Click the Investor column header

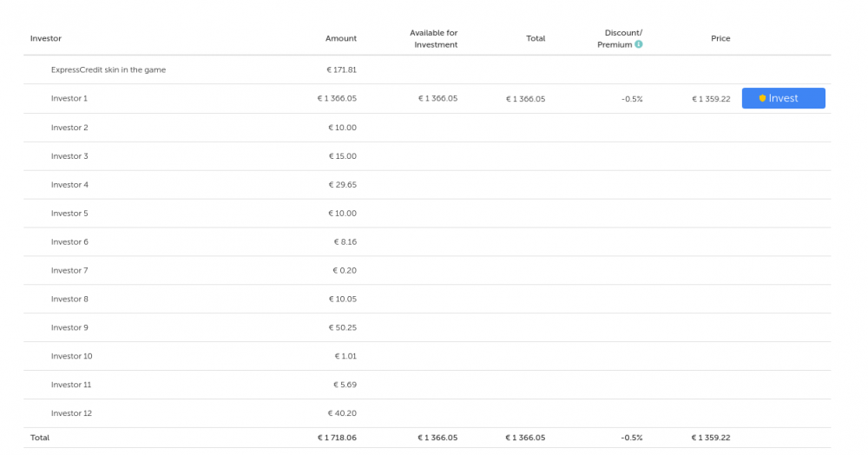coord(46,38)
